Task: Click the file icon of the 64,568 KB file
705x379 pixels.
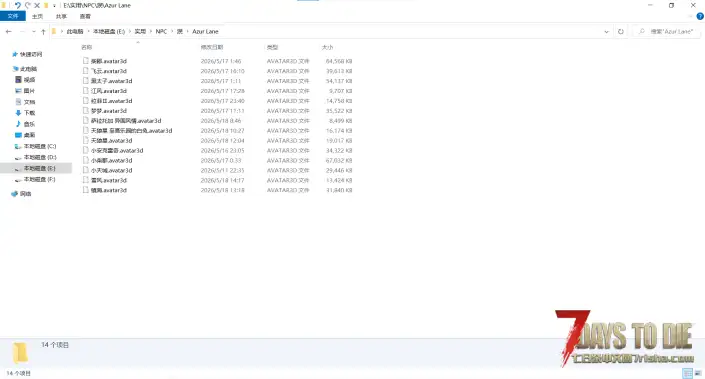Action: [x=85, y=61]
